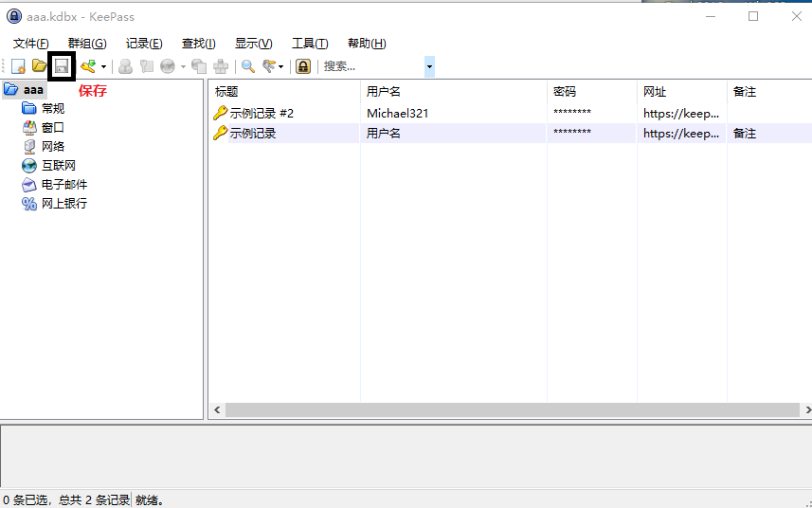Save the database with floppy icon
This screenshot has width=812, height=508.
click(62, 66)
